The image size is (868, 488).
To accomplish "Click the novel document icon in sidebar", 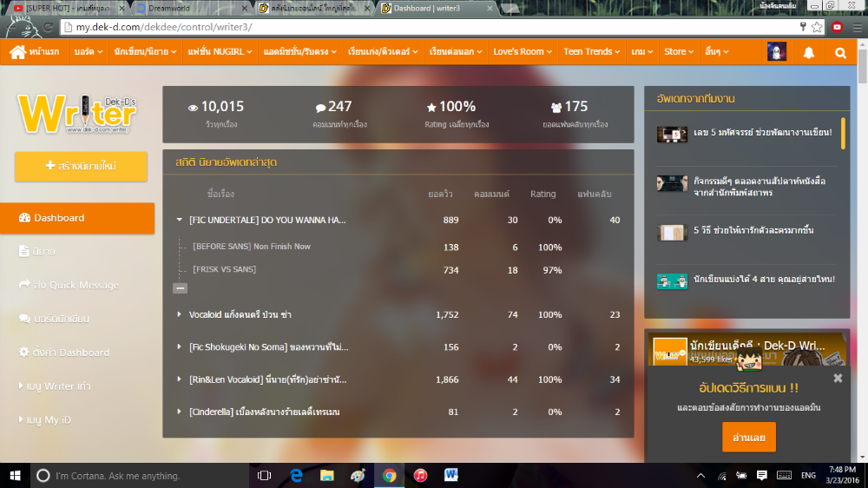I will pyautogui.click(x=23, y=251).
